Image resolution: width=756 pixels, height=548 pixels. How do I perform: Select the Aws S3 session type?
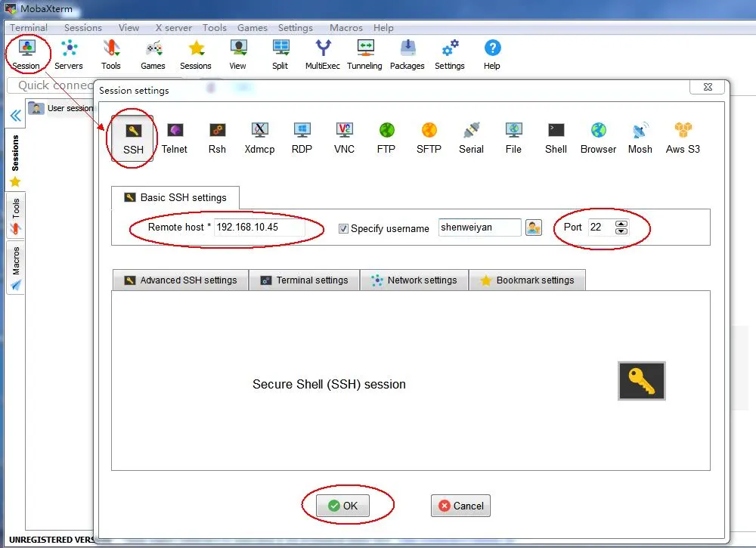pos(683,138)
